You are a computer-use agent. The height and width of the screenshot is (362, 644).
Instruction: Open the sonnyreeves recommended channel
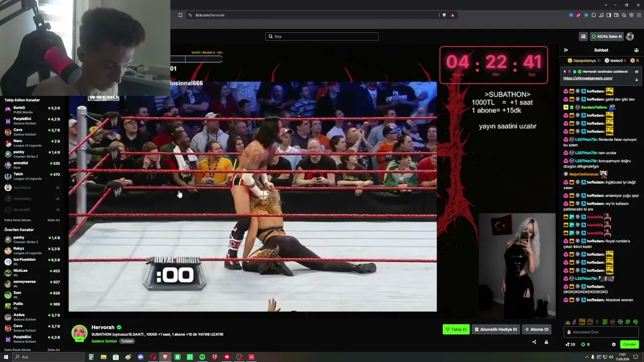[32, 284]
